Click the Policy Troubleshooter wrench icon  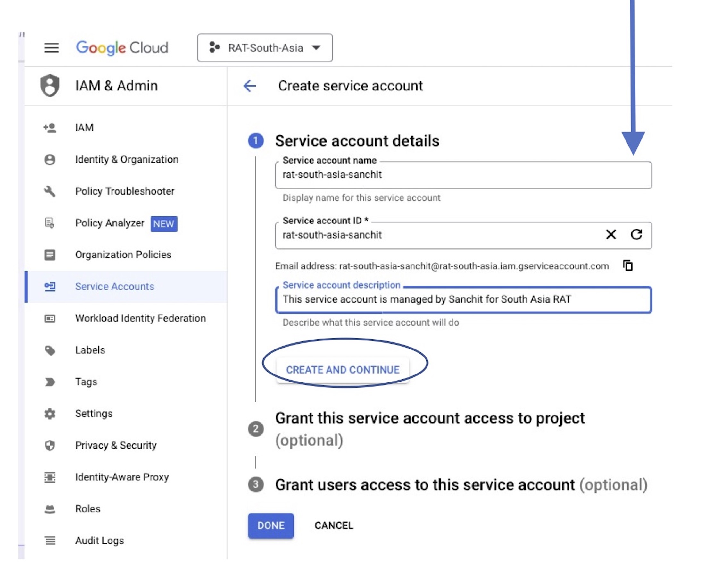pyautogui.click(x=50, y=191)
